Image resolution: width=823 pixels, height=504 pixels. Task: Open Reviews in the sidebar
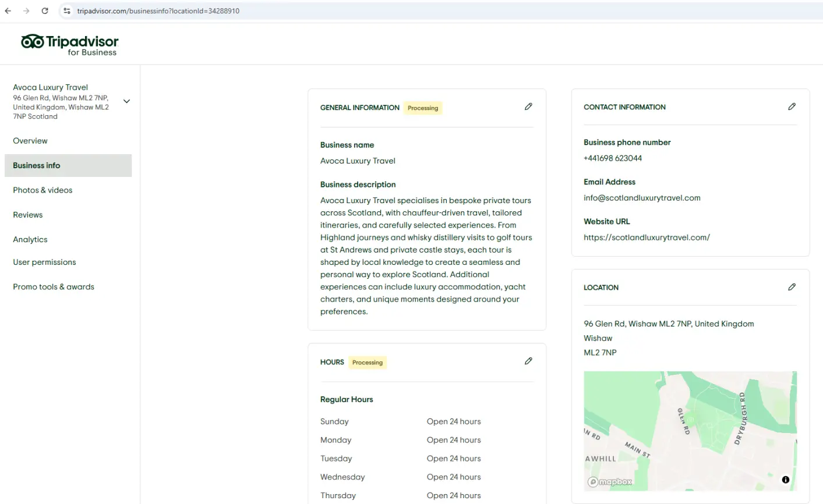point(28,215)
